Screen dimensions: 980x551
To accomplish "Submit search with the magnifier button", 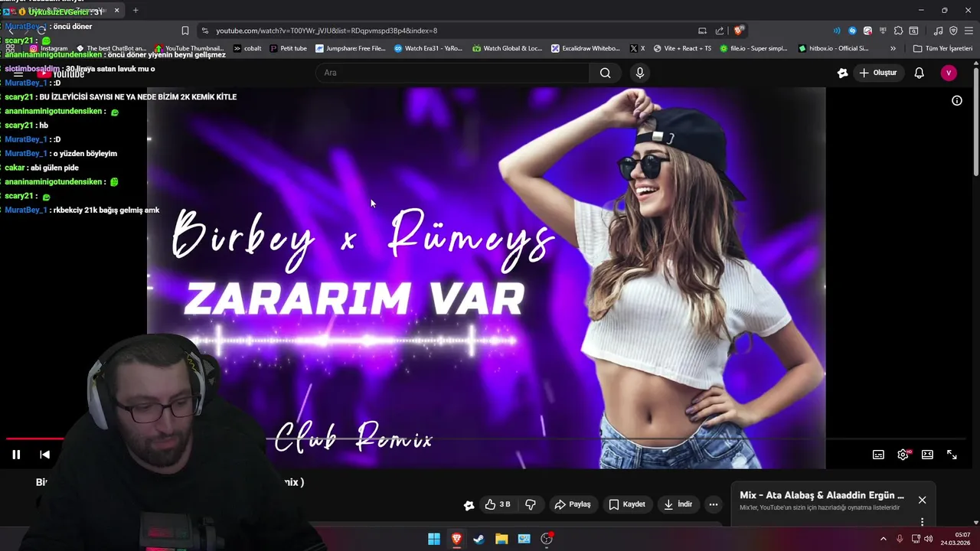I will pyautogui.click(x=606, y=73).
